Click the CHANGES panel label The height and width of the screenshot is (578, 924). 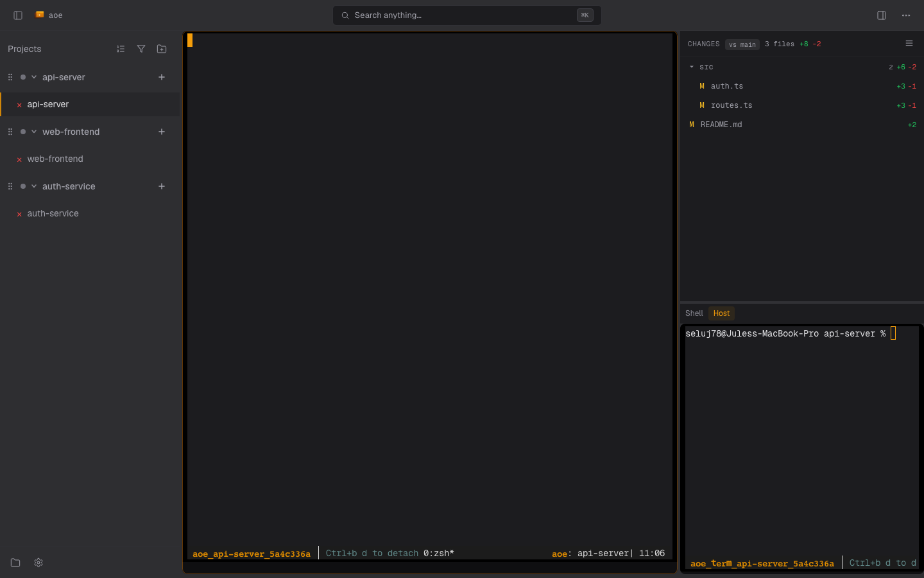[704, 44]
